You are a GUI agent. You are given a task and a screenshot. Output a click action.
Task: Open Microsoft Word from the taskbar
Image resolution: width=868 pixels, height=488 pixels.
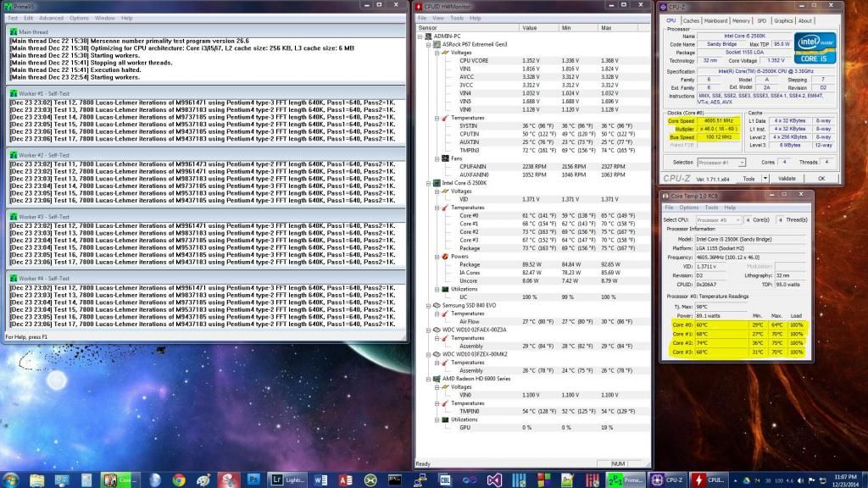point(320,480)
